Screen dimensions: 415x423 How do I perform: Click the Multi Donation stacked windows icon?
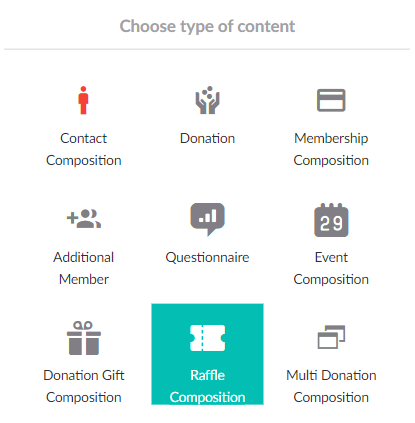point(331,337)
